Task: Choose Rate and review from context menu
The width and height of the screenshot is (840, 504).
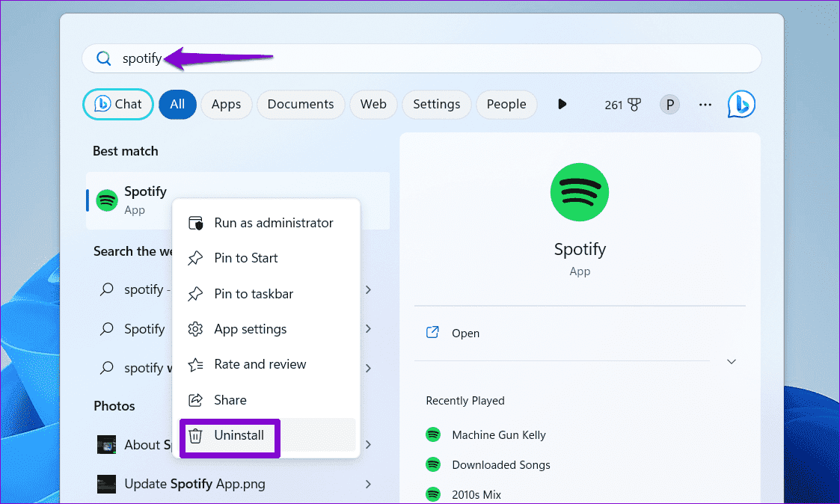Action: [x=266, y=365]
